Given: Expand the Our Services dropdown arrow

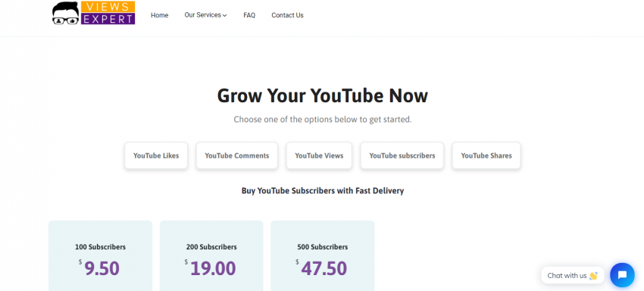Looking at the screenshot, I should point(225,16).
